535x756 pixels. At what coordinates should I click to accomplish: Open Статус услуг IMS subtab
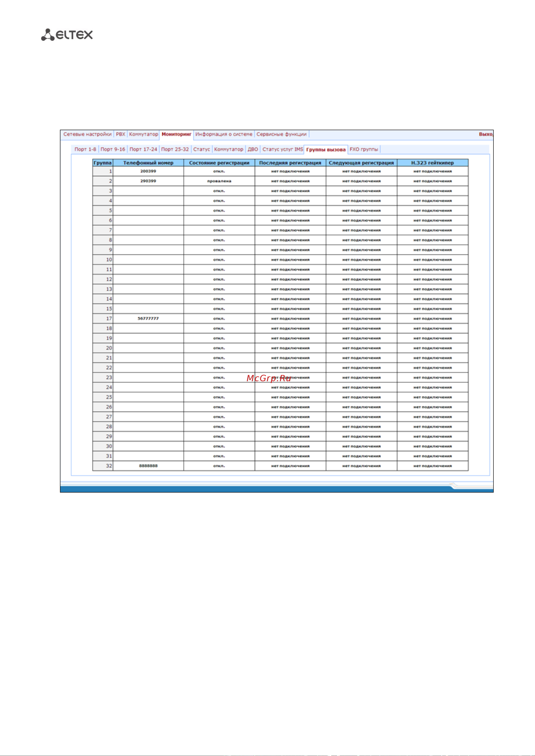[283, 149]
